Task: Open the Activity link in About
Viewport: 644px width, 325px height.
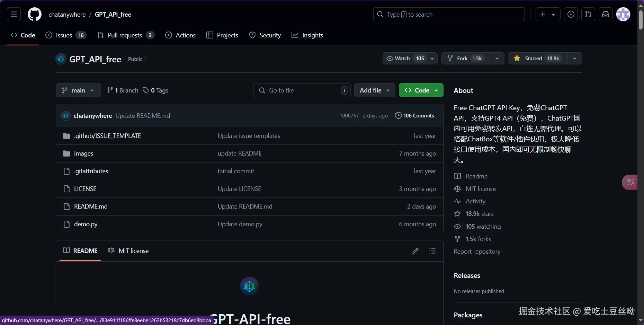Action: (x=470, y=201)
